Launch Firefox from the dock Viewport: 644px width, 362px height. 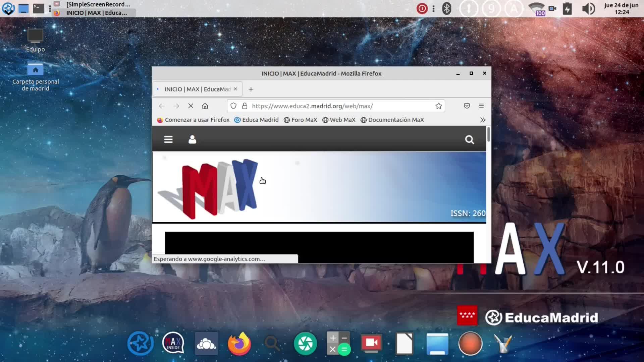click(239, 344)
